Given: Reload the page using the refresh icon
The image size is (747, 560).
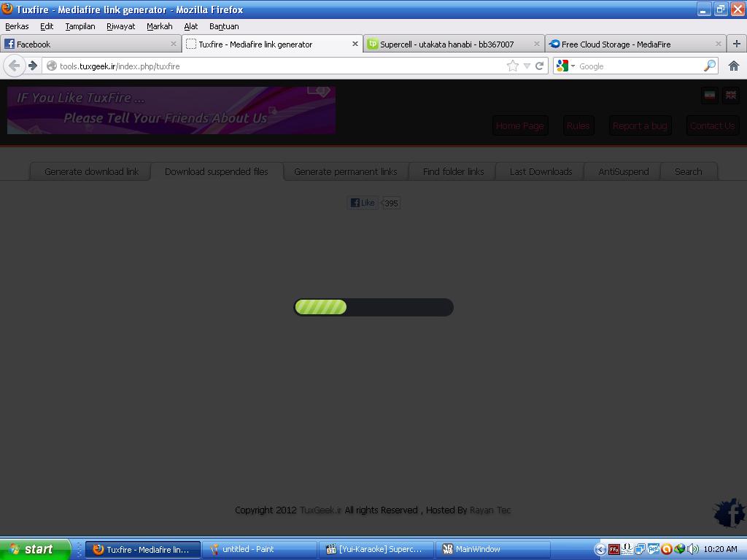Looking at the screenshot, I should point(539,66).
